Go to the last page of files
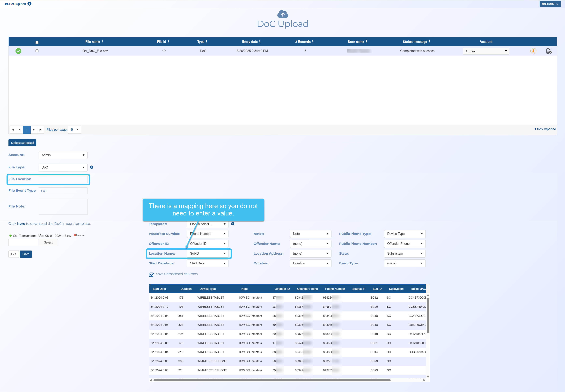 point(41,130)
